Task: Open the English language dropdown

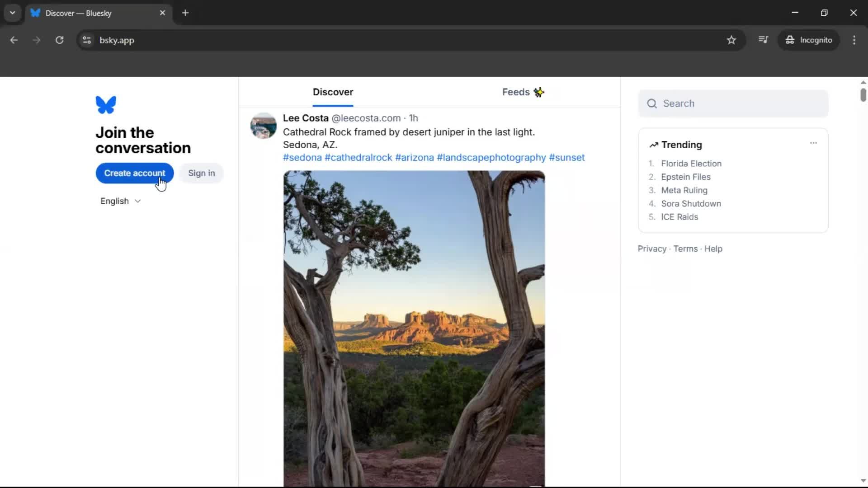Action: [120, 201]
